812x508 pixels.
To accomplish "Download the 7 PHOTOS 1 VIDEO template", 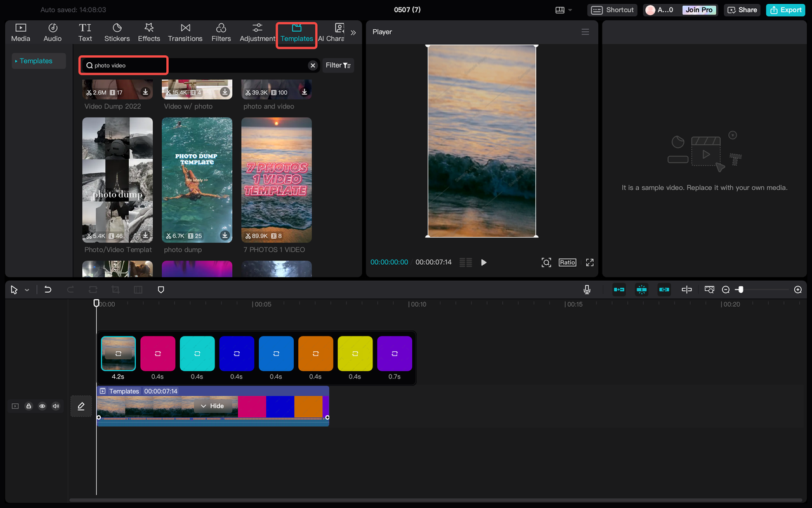I will point(304,236).
